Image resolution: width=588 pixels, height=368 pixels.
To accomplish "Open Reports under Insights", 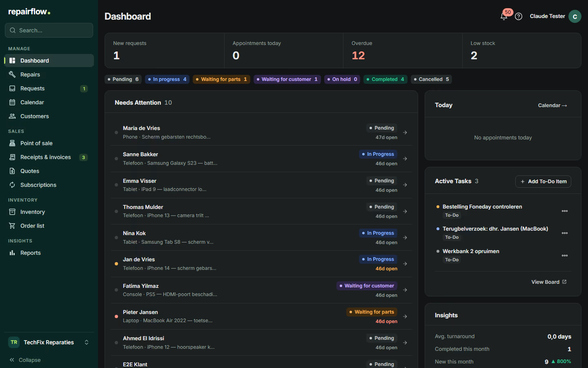I will pyautogui.click(x=49, y=253).
